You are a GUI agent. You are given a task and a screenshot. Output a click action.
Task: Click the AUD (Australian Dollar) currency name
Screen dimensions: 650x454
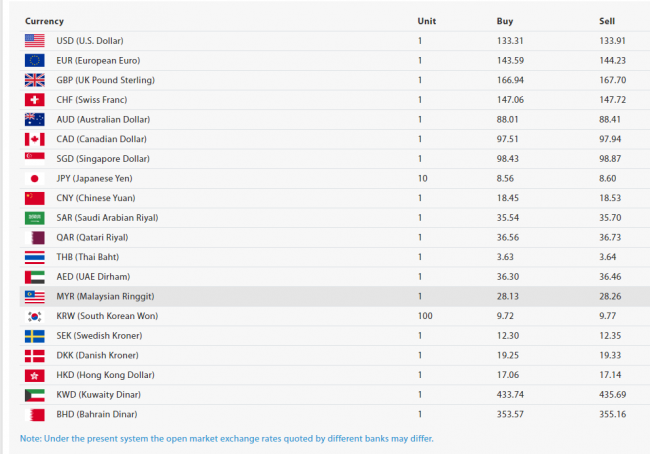(104, 119)
